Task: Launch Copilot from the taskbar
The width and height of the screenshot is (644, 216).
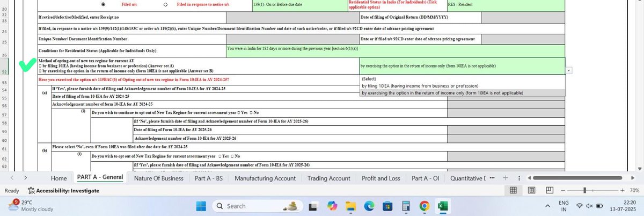Action: pos(331,206)
